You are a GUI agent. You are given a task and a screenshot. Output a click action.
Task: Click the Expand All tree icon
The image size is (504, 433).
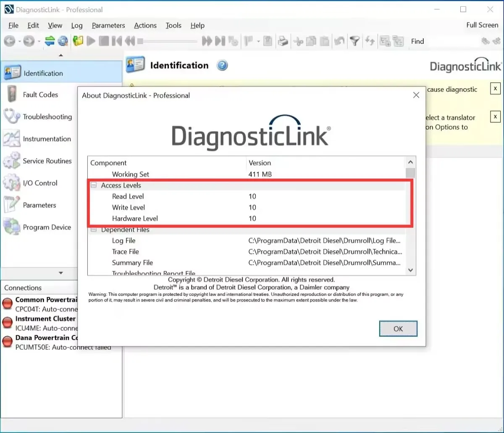click(385, 41)
